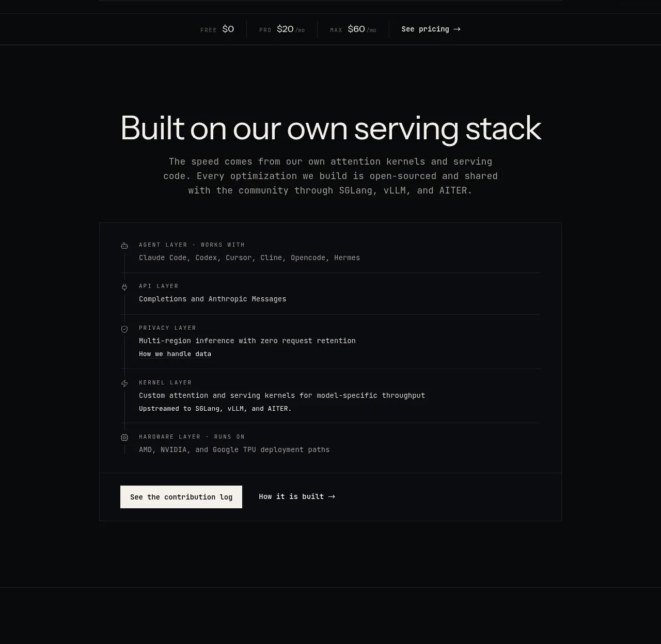Open the See pricing link
The image size is (661, 644).
tap(431, 29)
